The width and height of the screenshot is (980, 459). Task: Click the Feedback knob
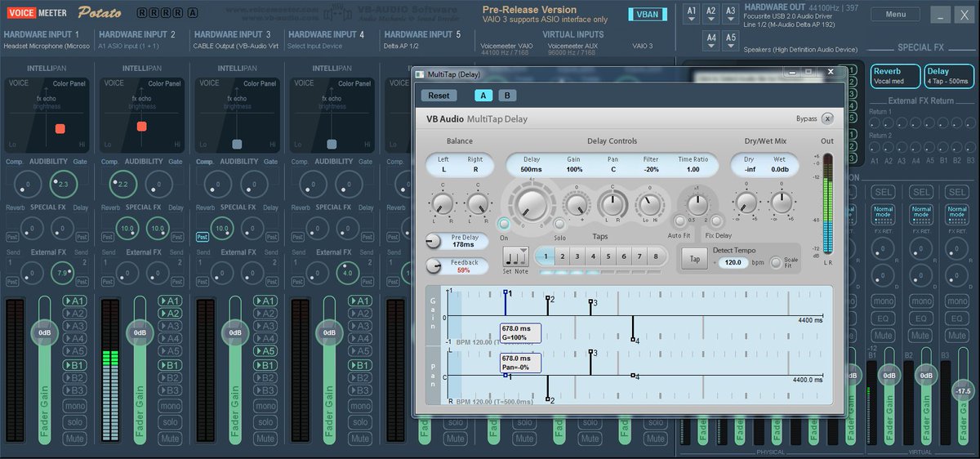pyautogui.click(x=433, y=266)
